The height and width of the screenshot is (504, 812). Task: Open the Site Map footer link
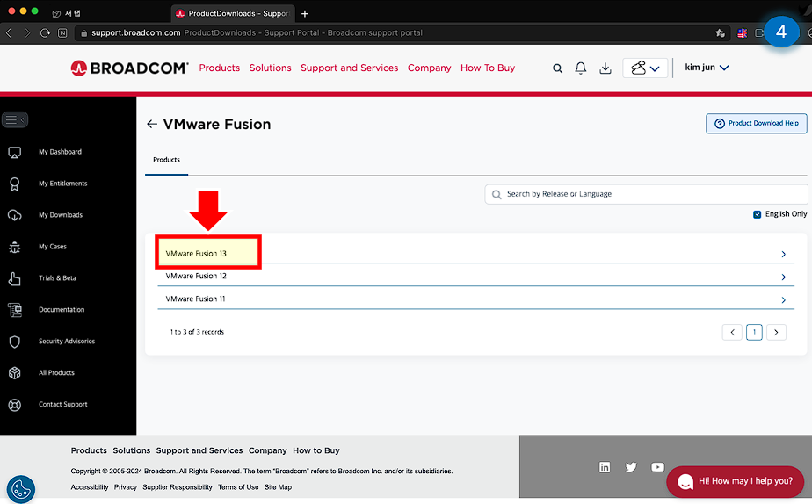point(278,487)
